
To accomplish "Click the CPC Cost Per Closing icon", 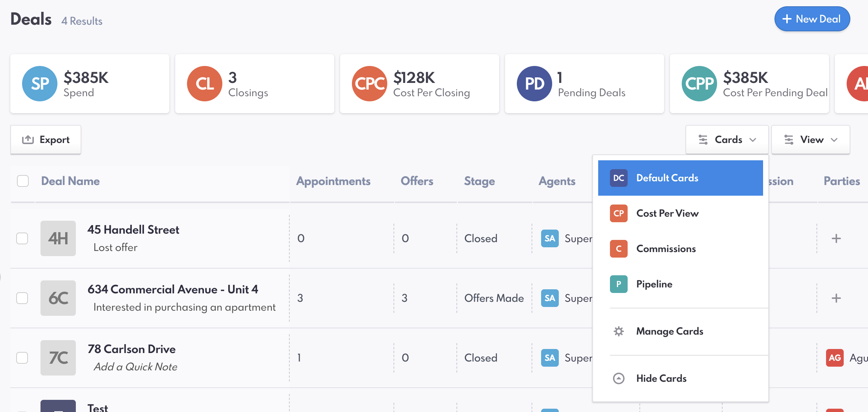I will point(369,84).
